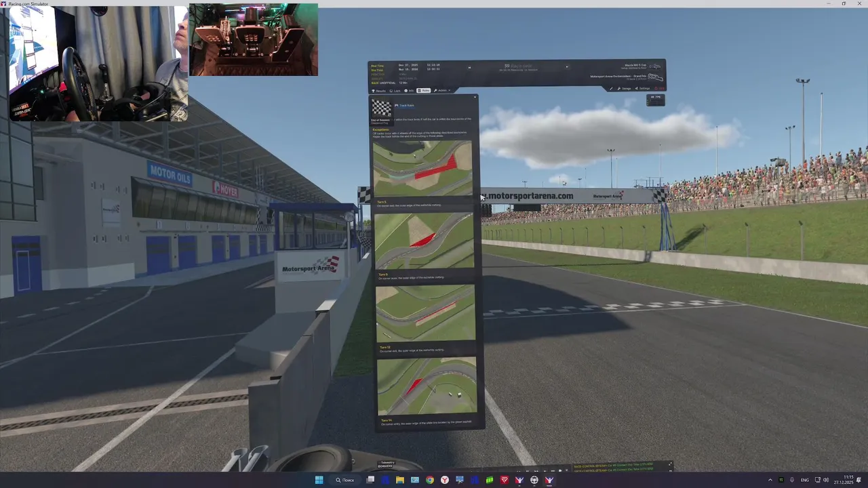Screen dimensions: 868x488
Task: Click the pencil edit icon near Garage
Action: click(x=611, y=89)
